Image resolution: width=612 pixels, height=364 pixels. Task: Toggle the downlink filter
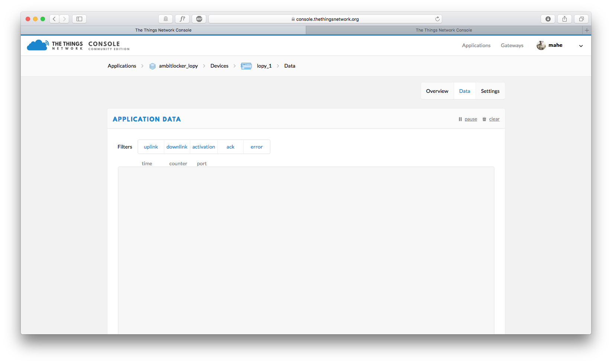177,147
